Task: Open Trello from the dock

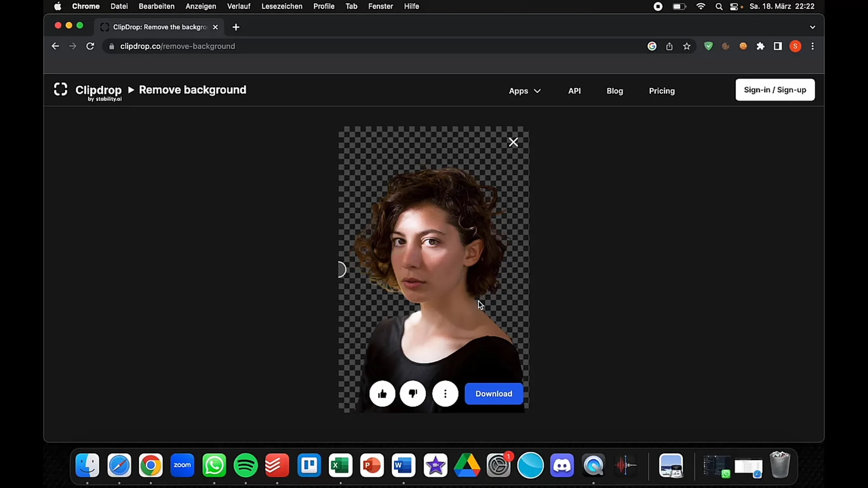Action: 309,465
